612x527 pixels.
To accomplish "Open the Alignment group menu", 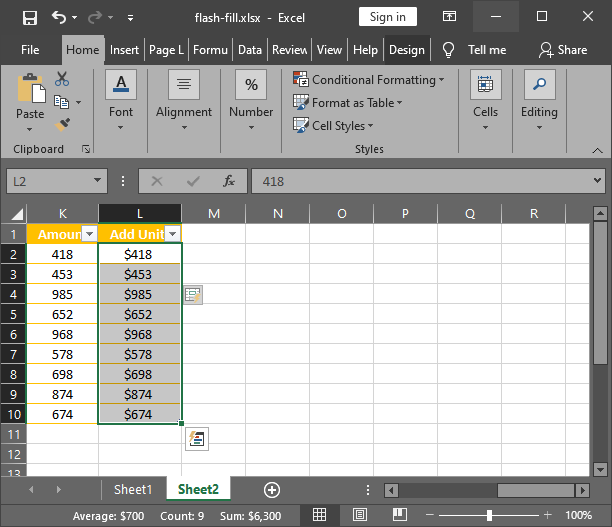I will click(x=184, y=101).
